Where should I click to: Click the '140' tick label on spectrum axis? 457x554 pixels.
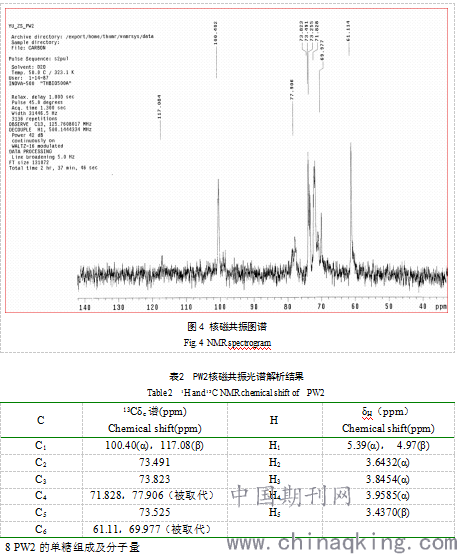[85, 307]
